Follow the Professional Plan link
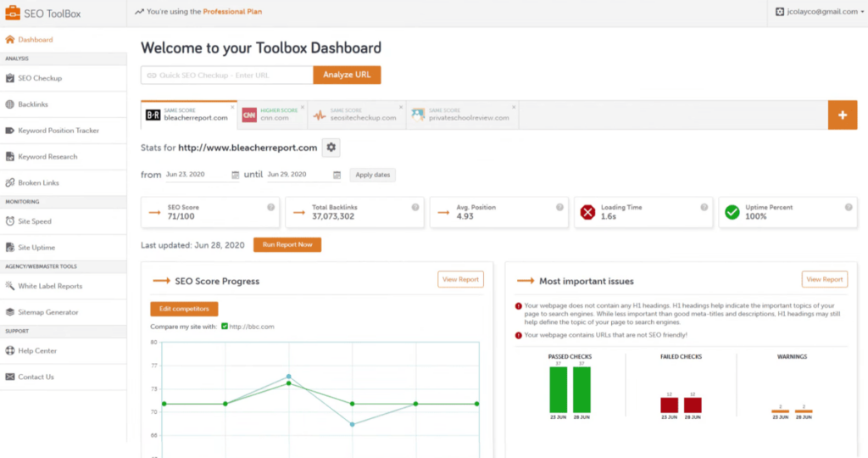868x458 pixels. click(x=232, y=12)
